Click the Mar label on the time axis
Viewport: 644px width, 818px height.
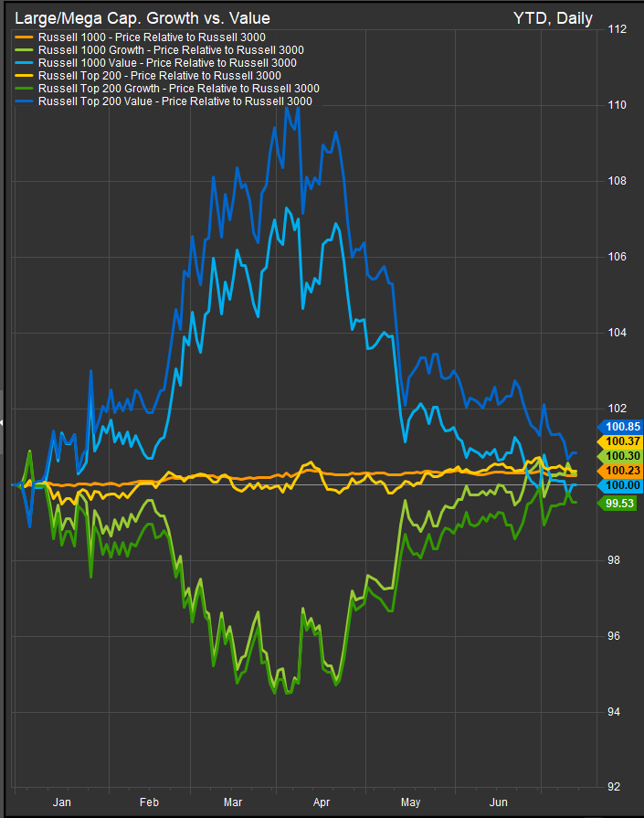[x=235, y=802]
